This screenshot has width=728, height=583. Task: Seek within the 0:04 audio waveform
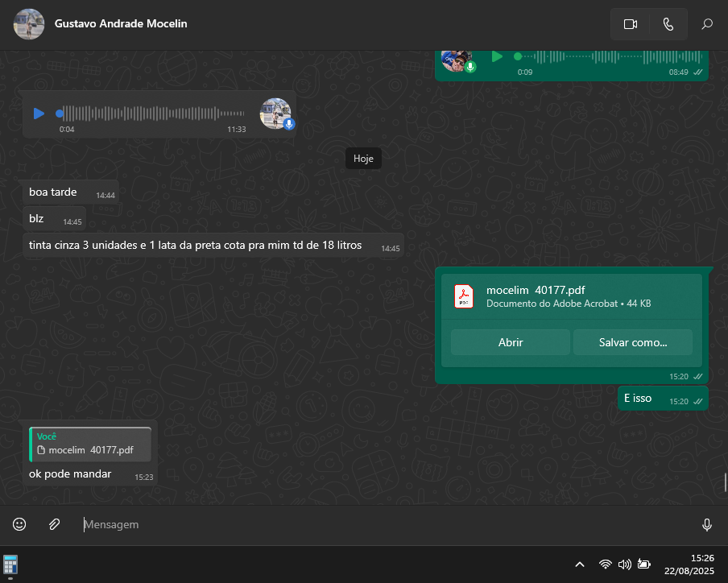[x=153, y=114]
